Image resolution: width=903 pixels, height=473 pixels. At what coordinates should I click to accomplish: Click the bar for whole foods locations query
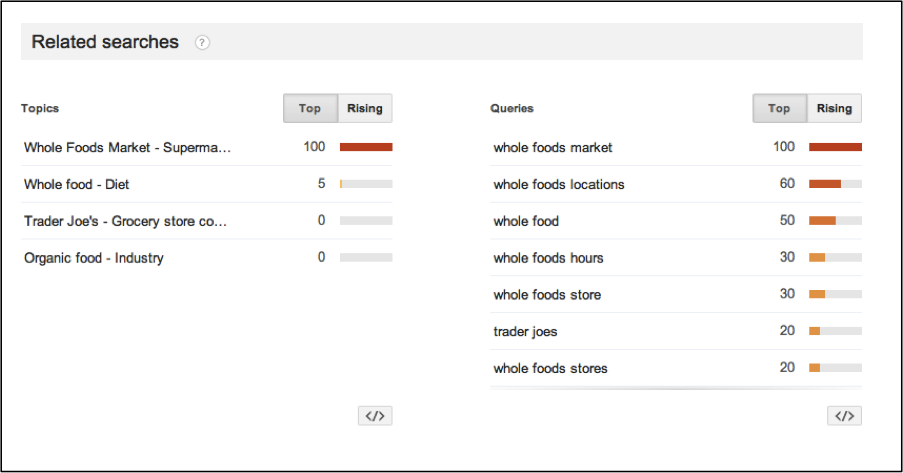pos(836,184)
